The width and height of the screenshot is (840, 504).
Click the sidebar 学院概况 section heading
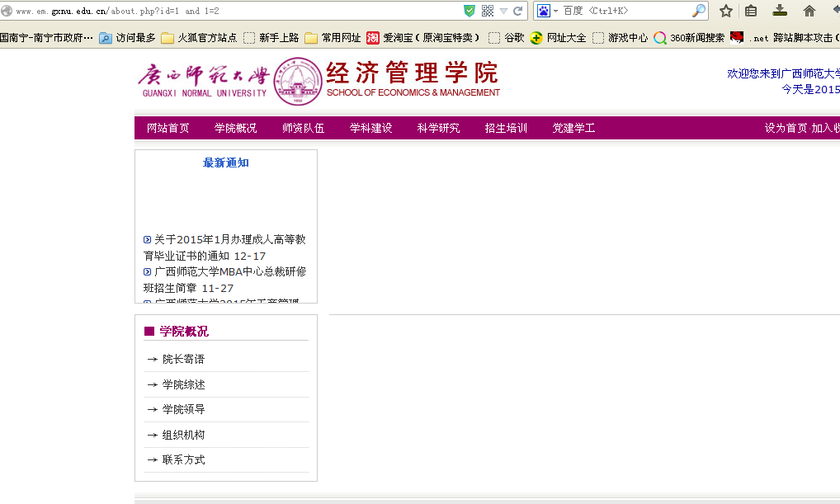tap(184, 332)
